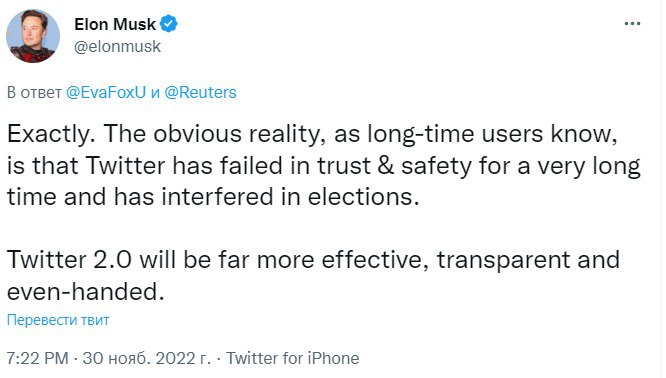Visit the @Reuters mentioned profile
The height and width of the screenshot is (378, 666).
(200, 92)
